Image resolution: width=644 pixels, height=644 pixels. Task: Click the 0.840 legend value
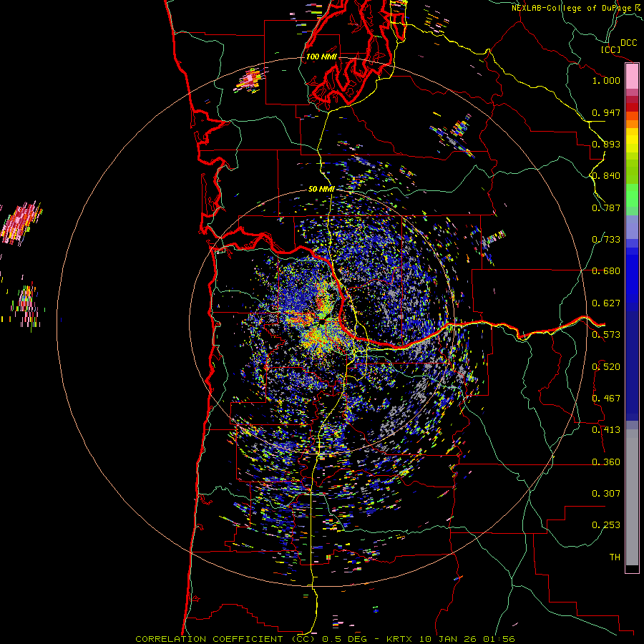point(606,176)
